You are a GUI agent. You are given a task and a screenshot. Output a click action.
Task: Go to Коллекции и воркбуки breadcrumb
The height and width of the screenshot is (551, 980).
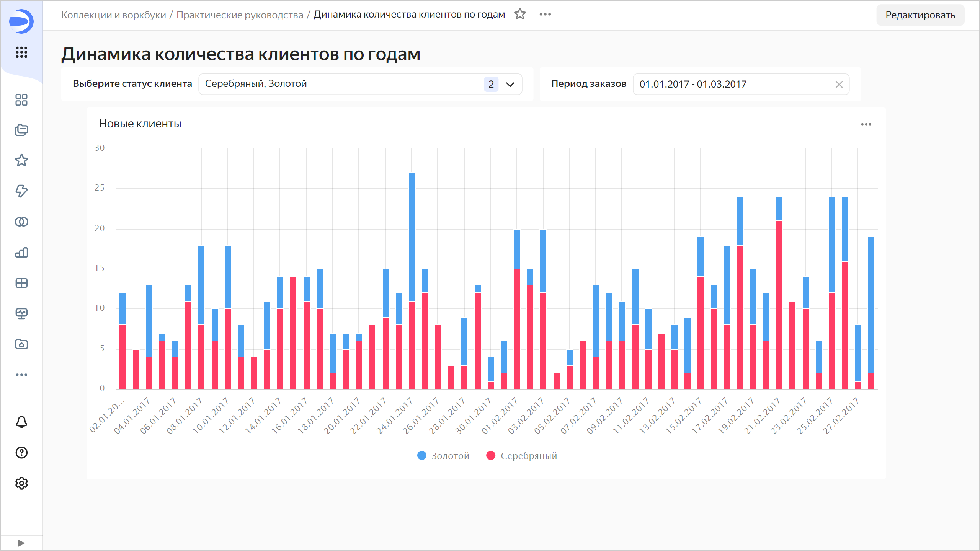coord(113,15)
